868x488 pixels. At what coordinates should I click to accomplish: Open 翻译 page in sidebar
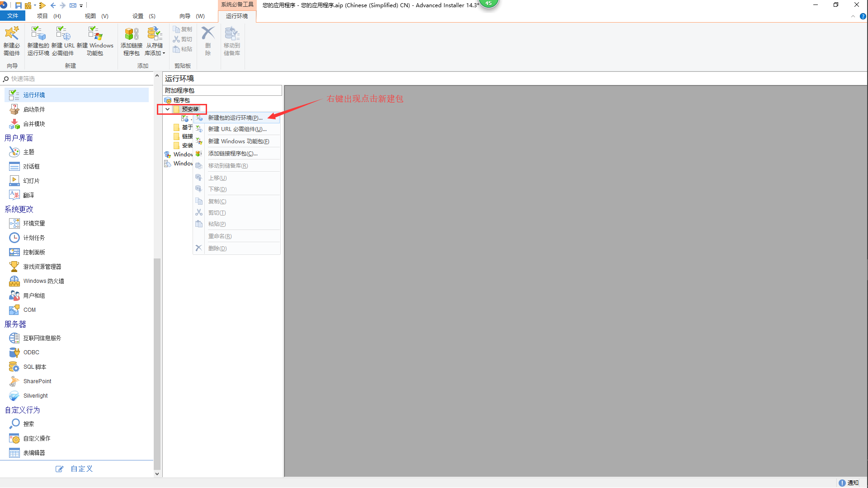click(x=28, y=195)
